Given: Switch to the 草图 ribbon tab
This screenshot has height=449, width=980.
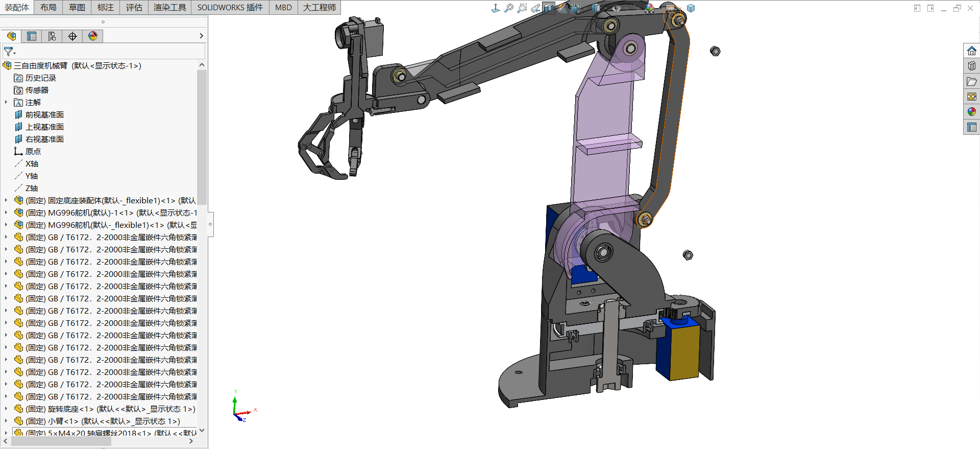Looking at the screenshot, I should coord(77,7).
